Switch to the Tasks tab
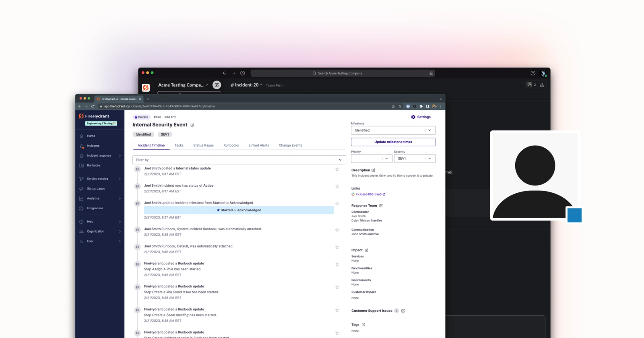 coord(179,145)
